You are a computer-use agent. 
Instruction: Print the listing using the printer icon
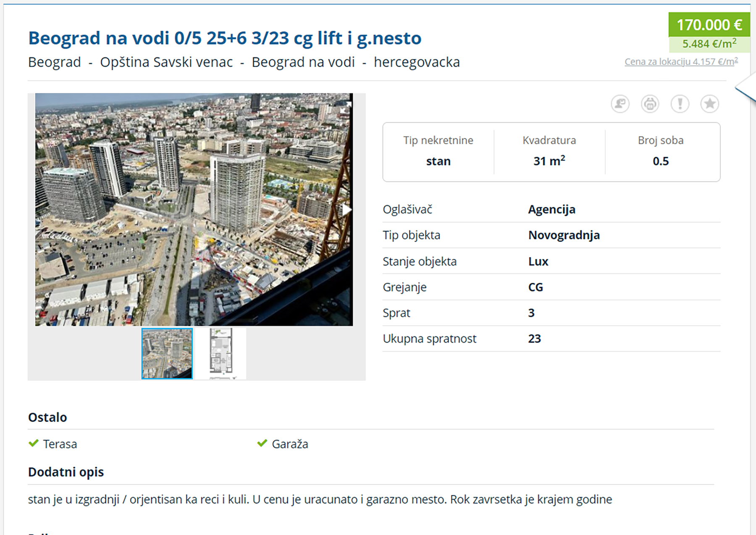650,103
